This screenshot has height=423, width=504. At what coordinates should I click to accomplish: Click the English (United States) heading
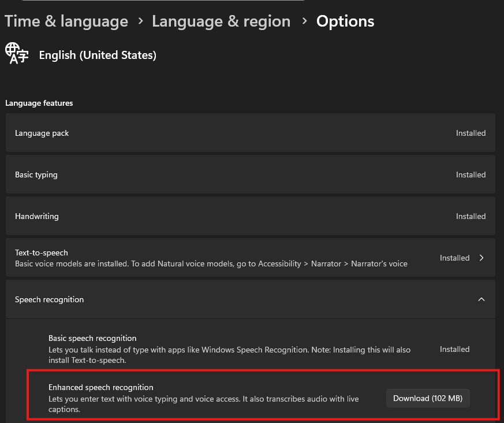click(x=98, y=55)
